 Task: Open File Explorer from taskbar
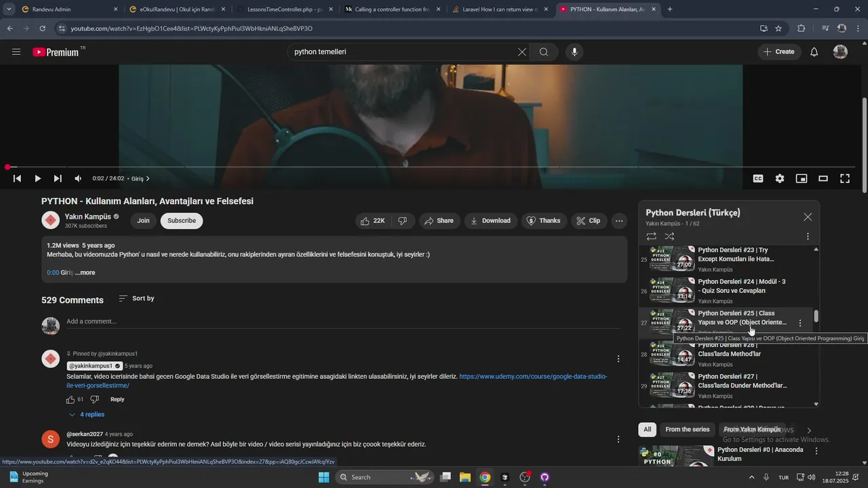click(x=465, y=477)
